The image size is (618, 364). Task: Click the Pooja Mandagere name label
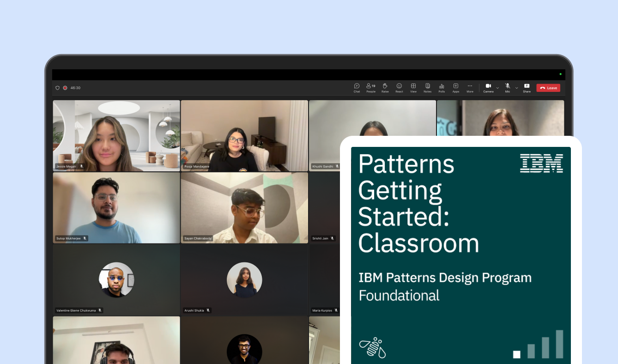coord(196,166)
